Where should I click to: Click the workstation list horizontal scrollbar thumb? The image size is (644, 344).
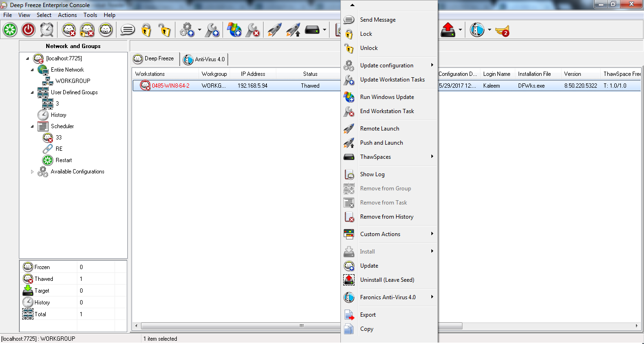[302, 326]
